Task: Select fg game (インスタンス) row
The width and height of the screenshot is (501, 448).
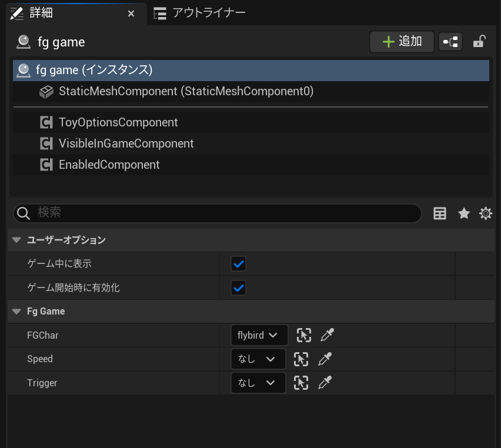Action: pyautogui.click(x=251, y=71)
